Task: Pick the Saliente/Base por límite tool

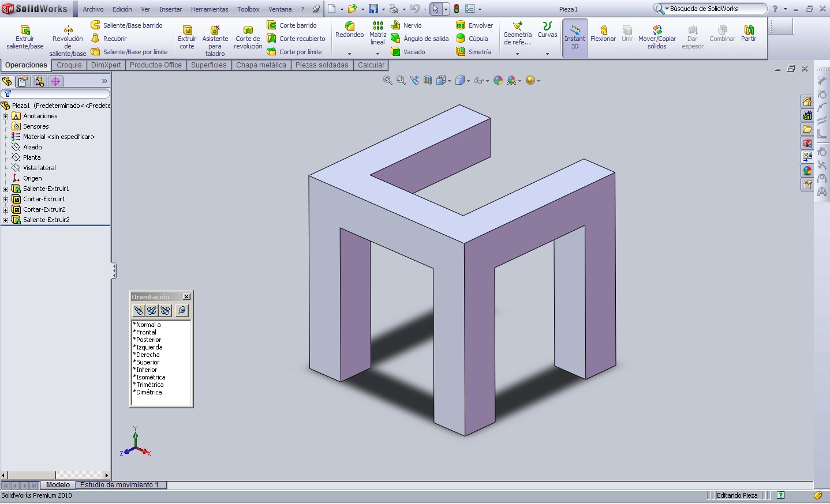Action: pyautogui.click(x=129, y=52)
